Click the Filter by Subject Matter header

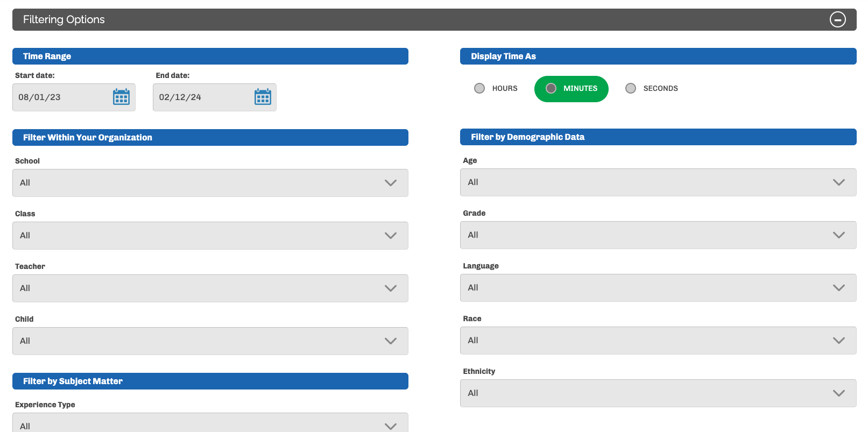click(x=210, y=381)
